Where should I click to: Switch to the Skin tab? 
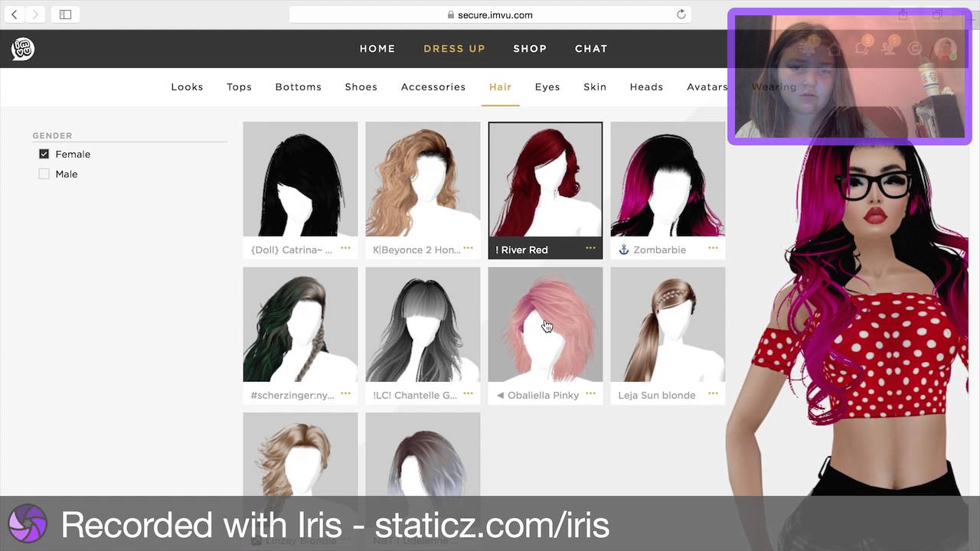coord(594,86)
